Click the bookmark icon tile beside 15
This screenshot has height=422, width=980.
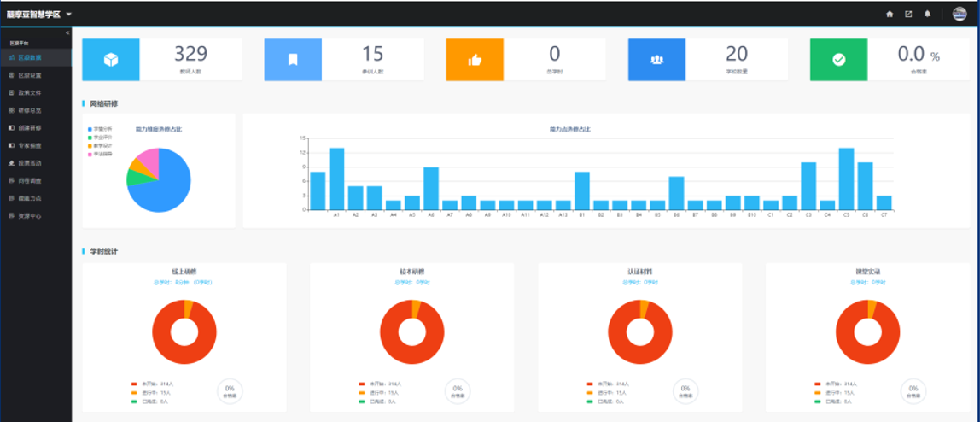pyautogui.click(x=292, y=60)
